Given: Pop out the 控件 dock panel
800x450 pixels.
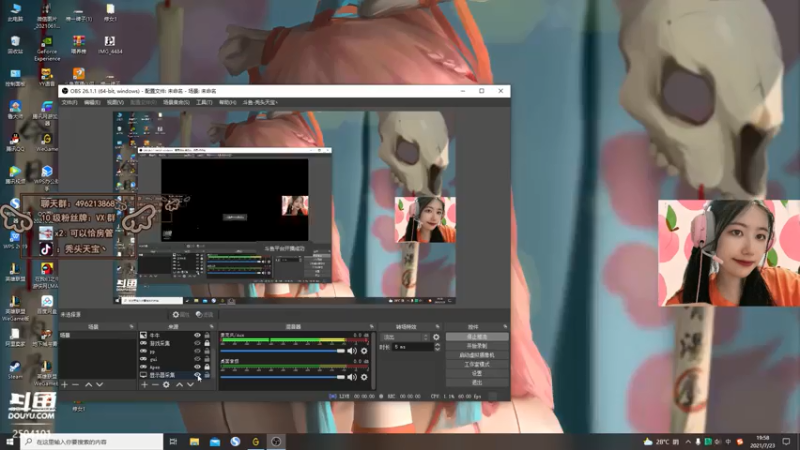Looking at the screenshot, I should coord(505,327).
